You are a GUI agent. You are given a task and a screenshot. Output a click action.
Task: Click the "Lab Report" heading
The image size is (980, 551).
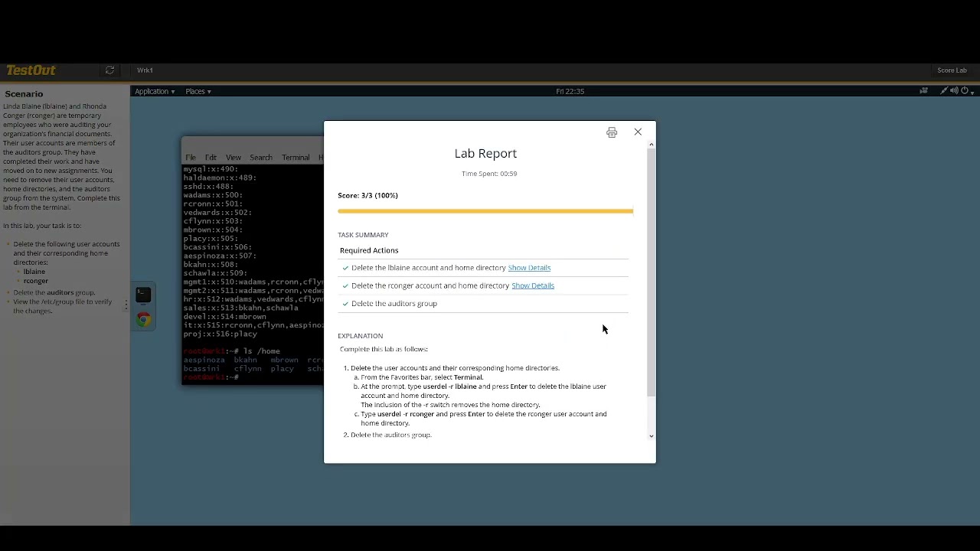coord(485,154)
